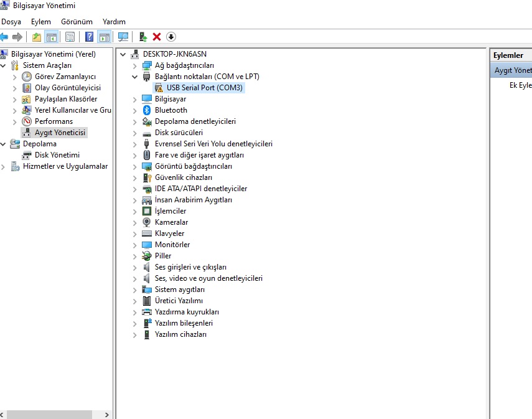Expand Hizmetler ve Uygulamalar chevron
Viewport: 532px width, 419px height.
[3, 166]
